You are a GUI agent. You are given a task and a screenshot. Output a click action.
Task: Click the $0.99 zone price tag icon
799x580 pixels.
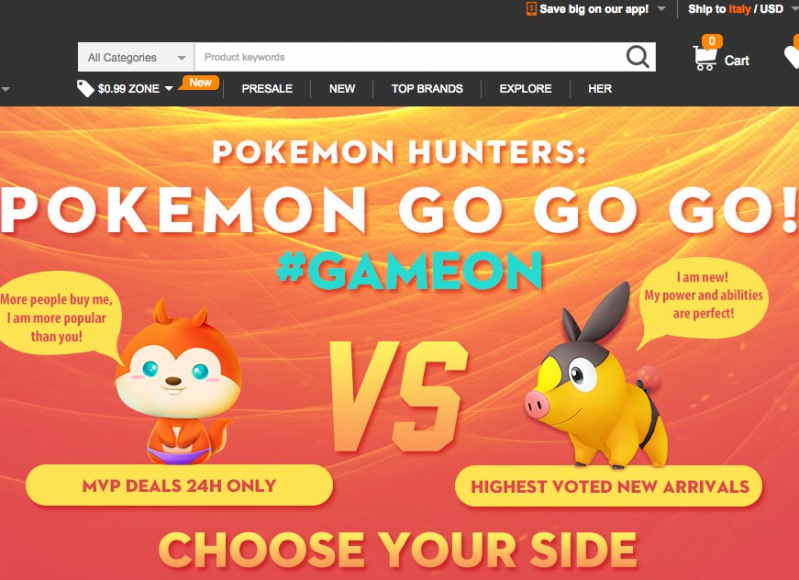click(85, 88)
